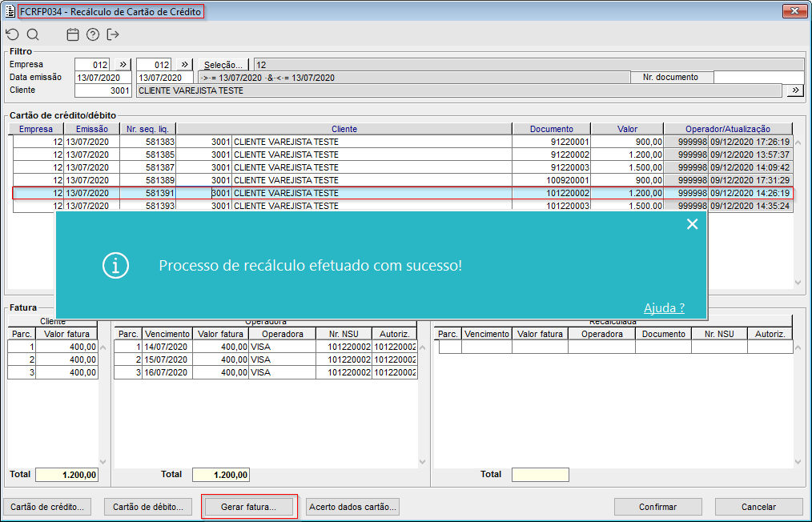Click Operadora total field 1.200,00

(220, 475)
